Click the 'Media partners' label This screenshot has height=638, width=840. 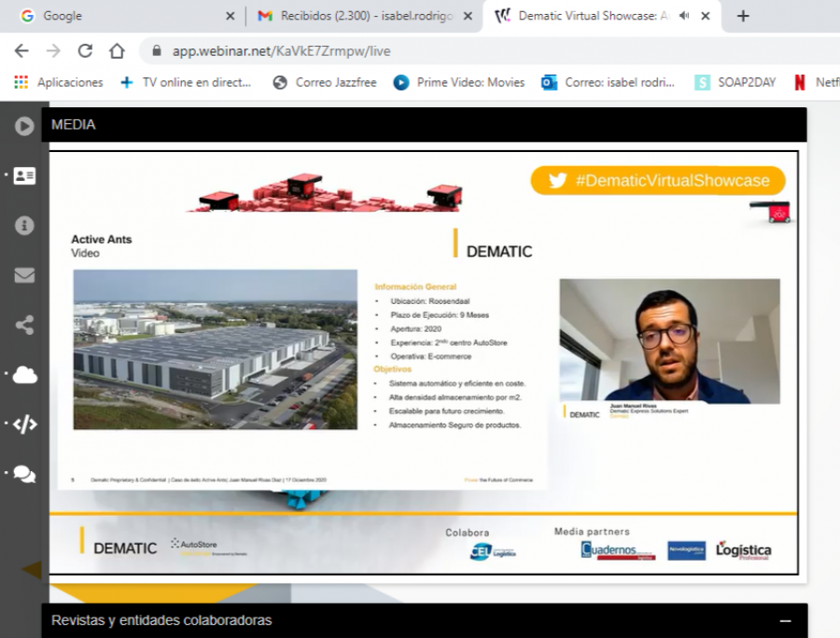pos(592,532)
